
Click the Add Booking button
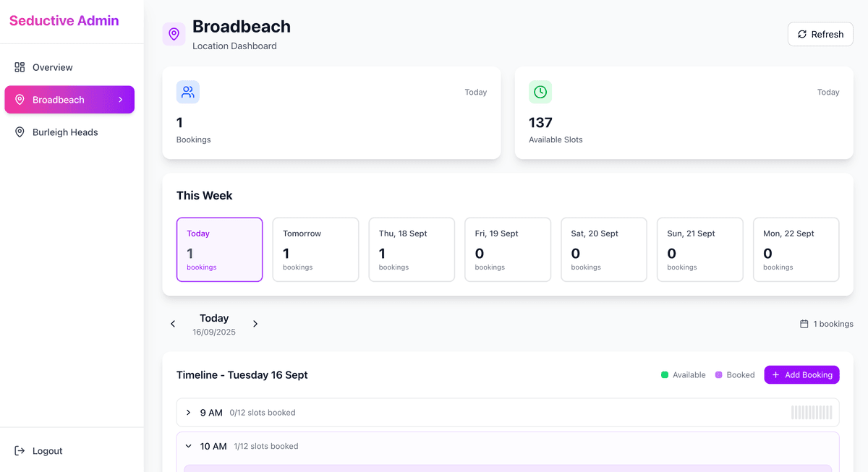click(x=801, y=374)
